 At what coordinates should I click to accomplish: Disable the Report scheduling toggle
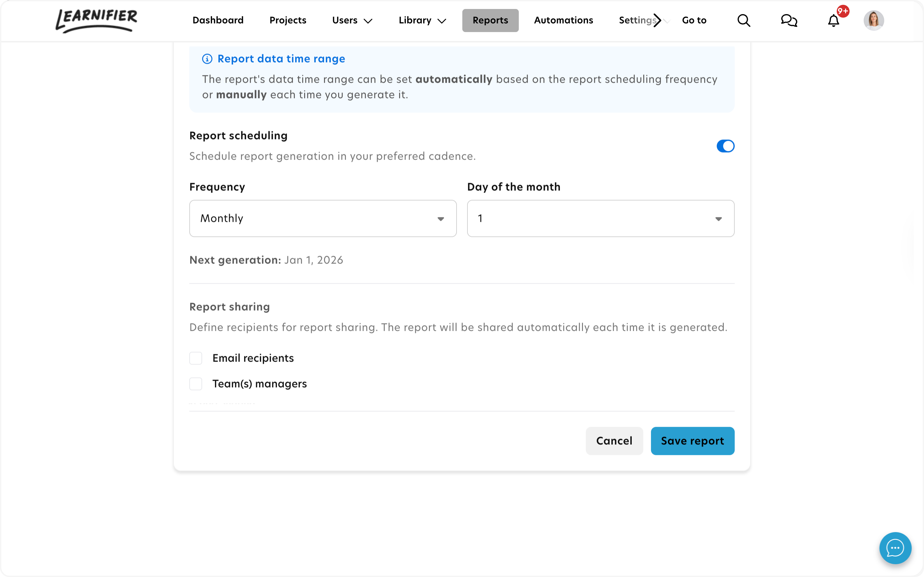725,146
